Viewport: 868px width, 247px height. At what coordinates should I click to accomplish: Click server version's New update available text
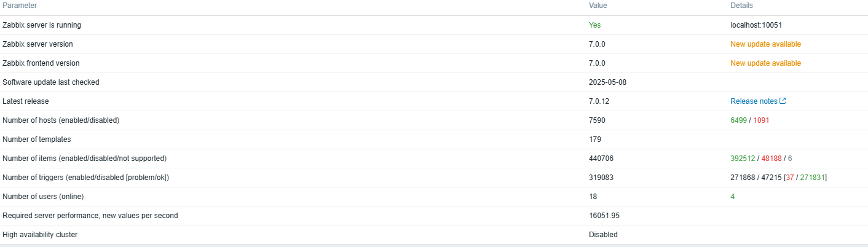pyautogui.click(x=765, y=44)
